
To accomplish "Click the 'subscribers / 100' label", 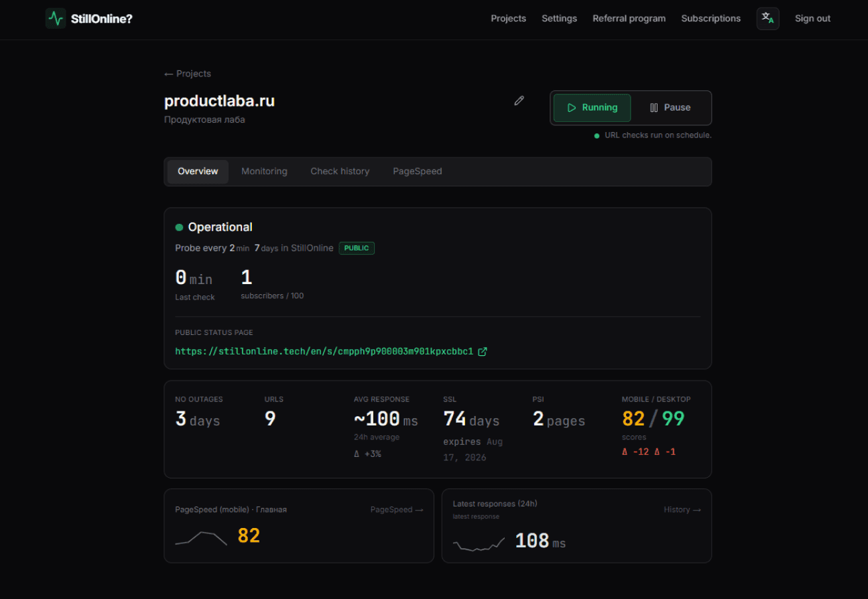I will (x=272, y=295).
